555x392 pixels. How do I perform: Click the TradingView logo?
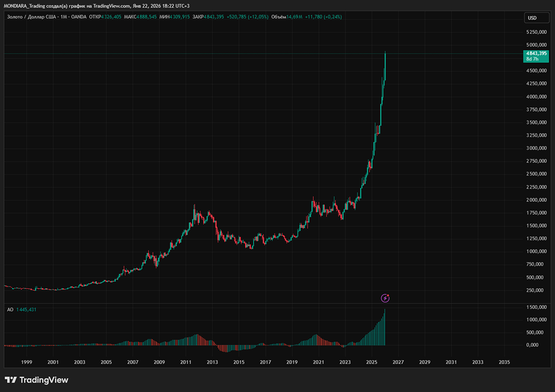coord(36,380)
